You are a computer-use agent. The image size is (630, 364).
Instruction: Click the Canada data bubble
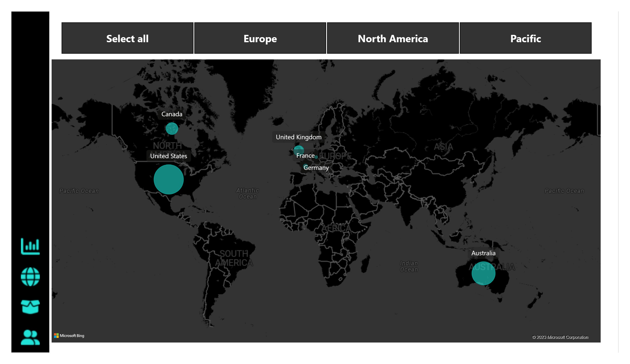tap(172, 128)
